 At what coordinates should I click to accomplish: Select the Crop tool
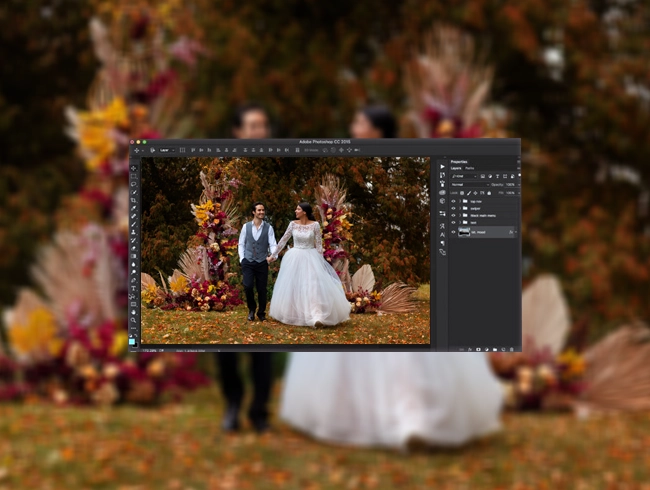point(133,200)
